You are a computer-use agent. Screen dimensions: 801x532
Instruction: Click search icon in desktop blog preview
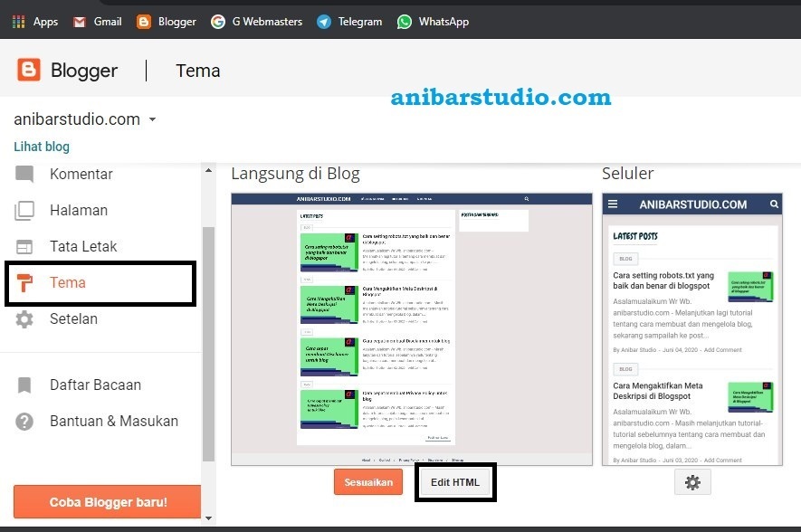coord(526,199)
